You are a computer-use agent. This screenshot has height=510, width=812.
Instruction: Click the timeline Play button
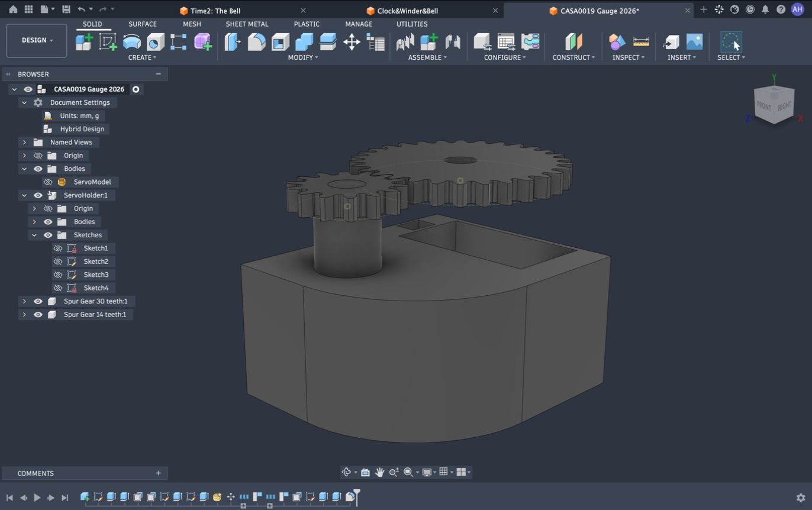(37, 498)
